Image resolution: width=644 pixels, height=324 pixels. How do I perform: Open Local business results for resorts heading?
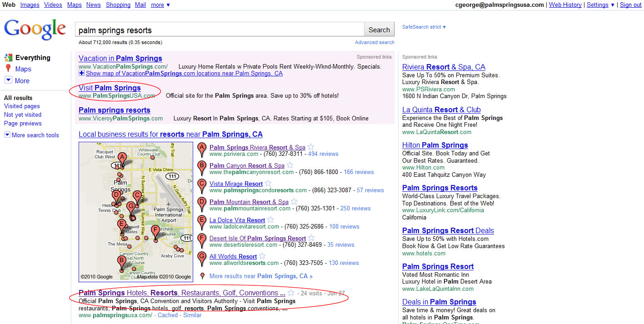pyautogui.click(x=170, y=135)
